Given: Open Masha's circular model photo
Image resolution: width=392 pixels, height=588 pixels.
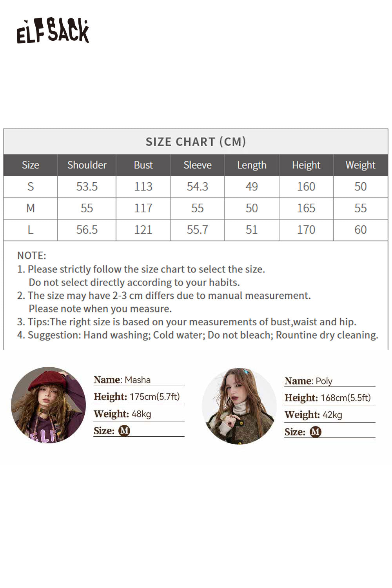Looking at the screenshot, I should pos(48,405).
